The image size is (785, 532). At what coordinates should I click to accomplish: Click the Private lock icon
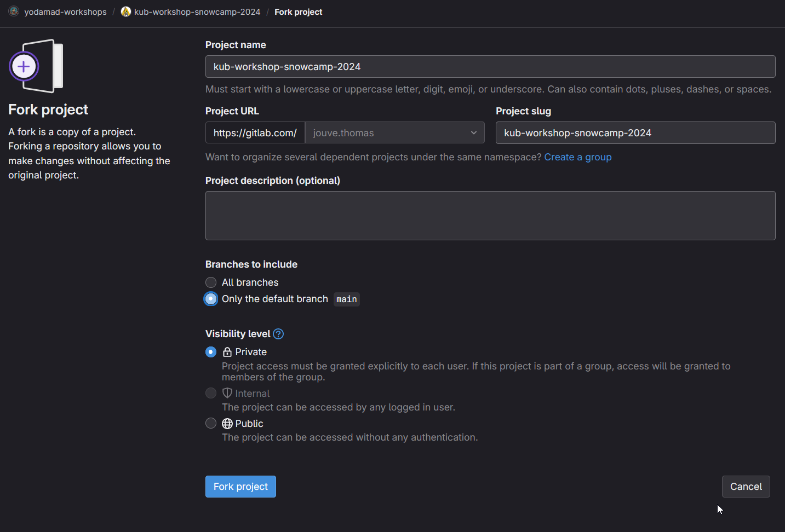point(227,352)
